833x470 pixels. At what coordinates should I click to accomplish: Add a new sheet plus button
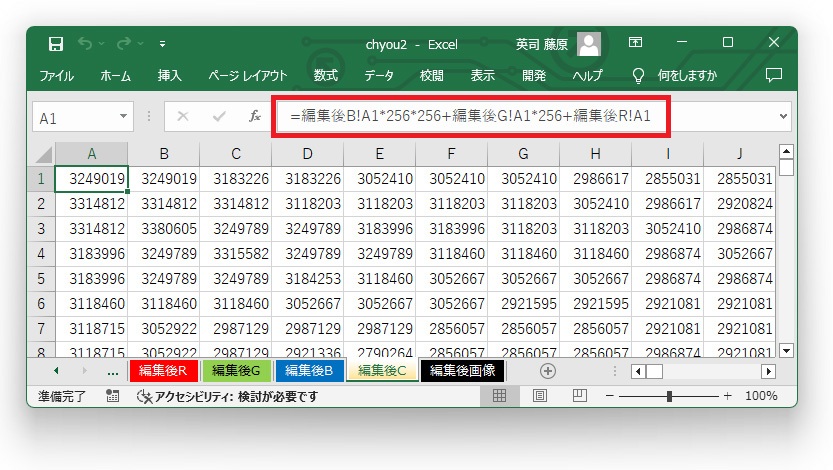click(548, 371)
